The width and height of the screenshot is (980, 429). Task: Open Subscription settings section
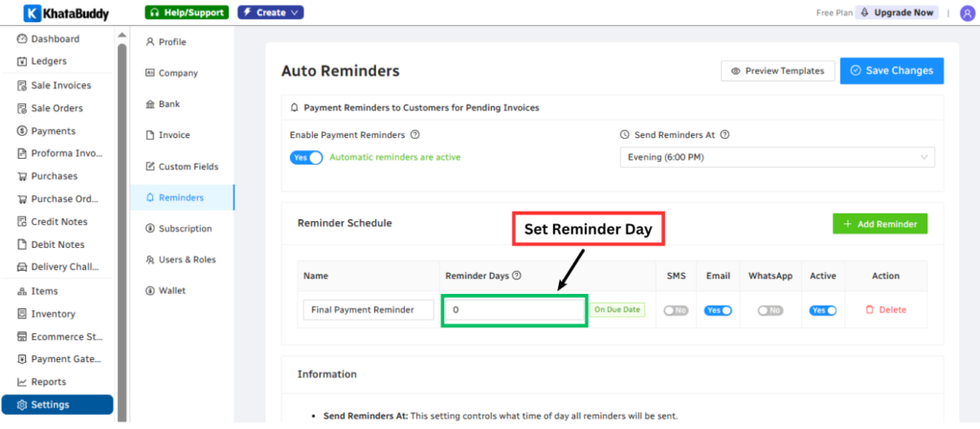[x=185, y=229]
